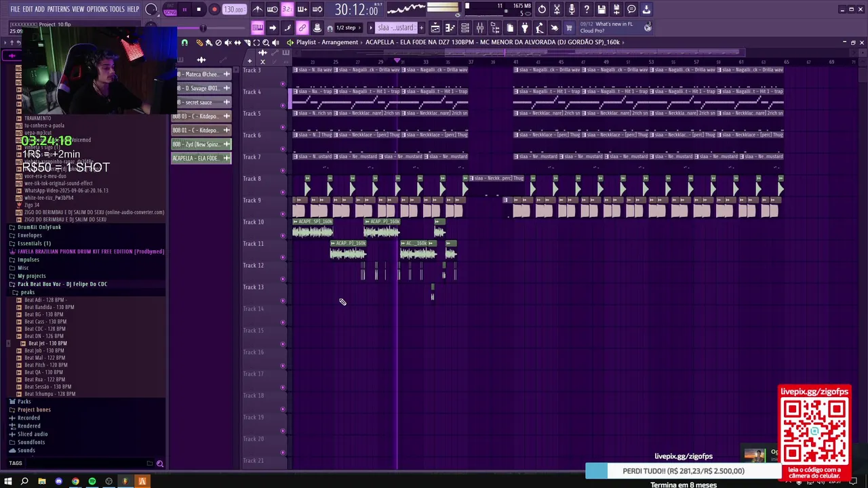The image size is (868, 488).
Task: Open the TOOLS menu
Action: coord(117,9)
